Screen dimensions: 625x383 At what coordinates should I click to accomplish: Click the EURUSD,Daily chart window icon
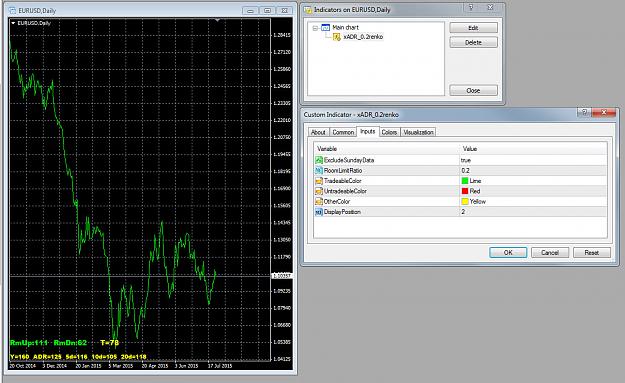coord(12,10)
